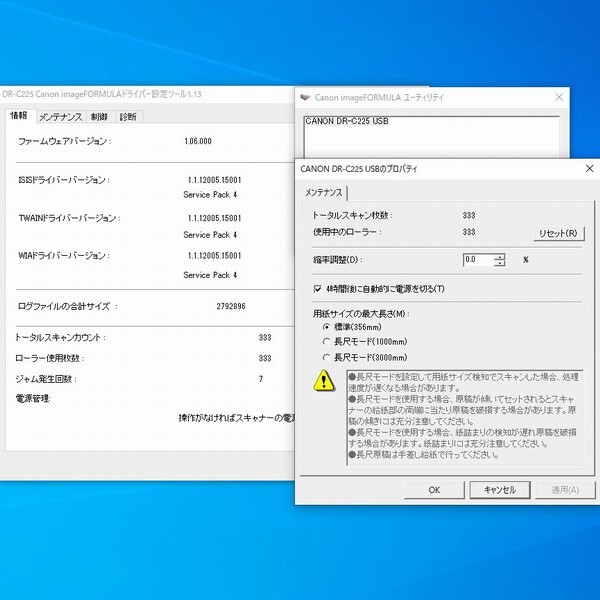
Task: Click the greyed-out 適用(A) button
Action: click(x=565, y=490)
